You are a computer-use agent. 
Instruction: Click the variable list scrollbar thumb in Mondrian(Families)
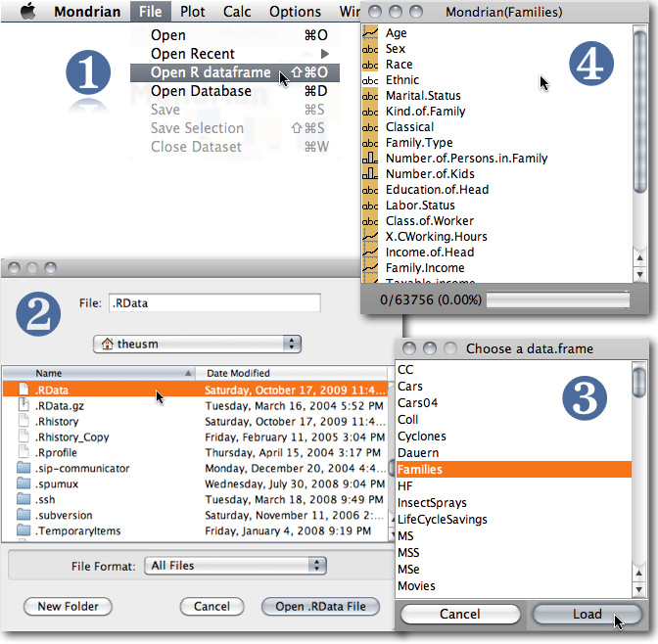[639, 112]
